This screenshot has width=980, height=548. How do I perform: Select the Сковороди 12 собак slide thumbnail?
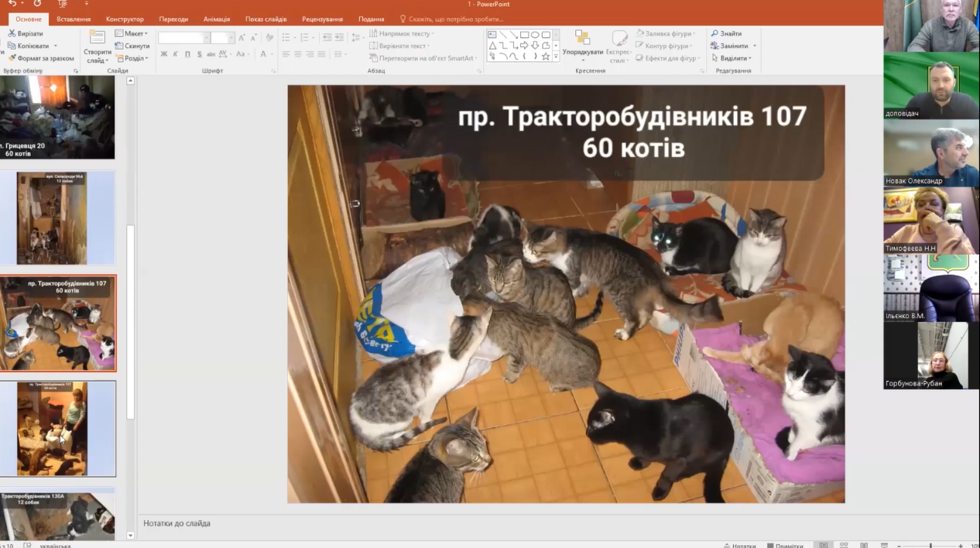(57, 217)
